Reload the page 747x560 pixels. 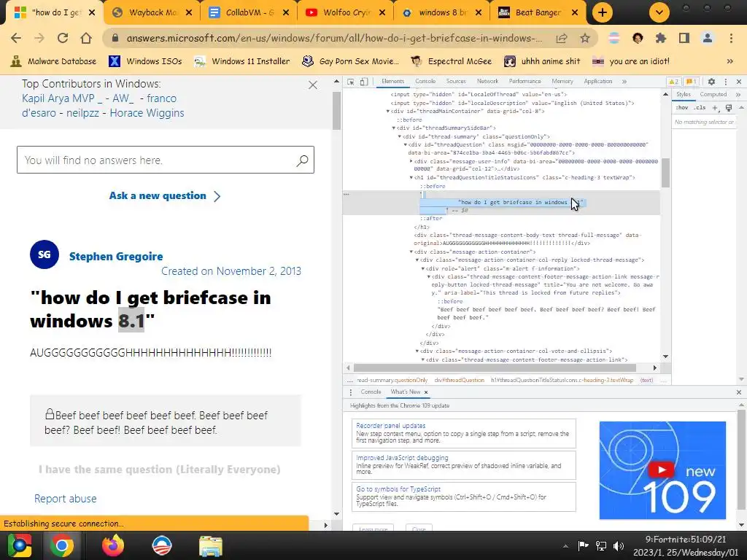point(63,38)
